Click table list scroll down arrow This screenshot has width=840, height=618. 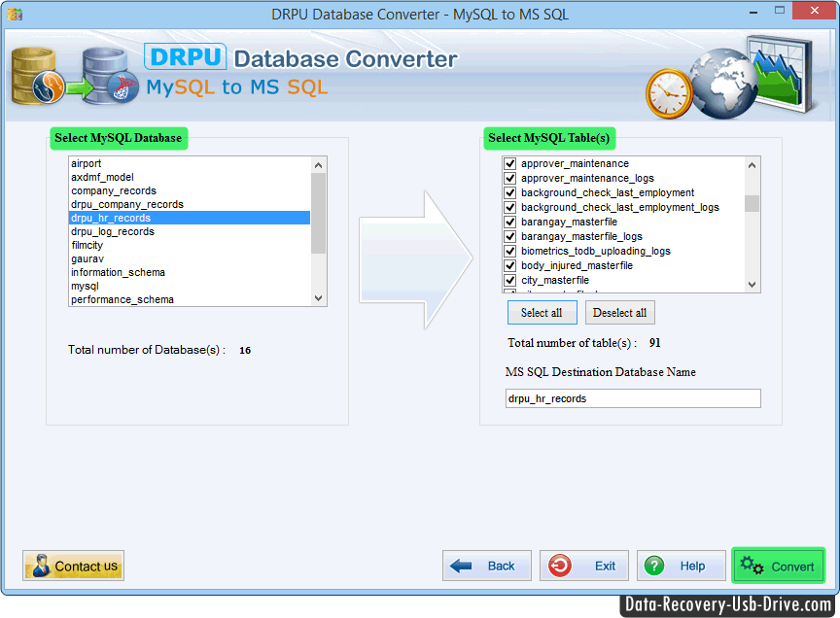[752, 285]
